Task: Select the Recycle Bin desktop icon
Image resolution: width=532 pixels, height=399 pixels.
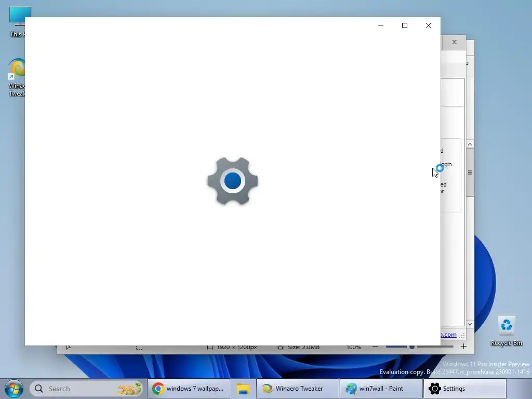Action: coord(506,331)
